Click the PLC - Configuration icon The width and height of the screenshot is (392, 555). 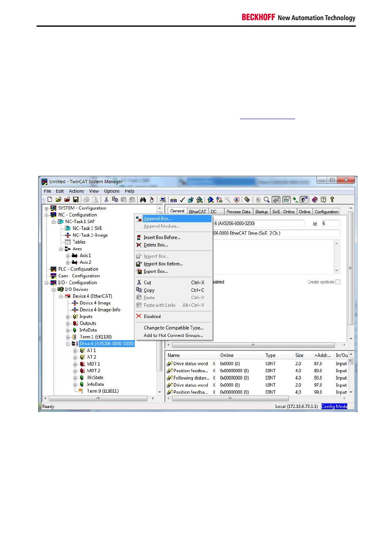[x=53, y=269]
